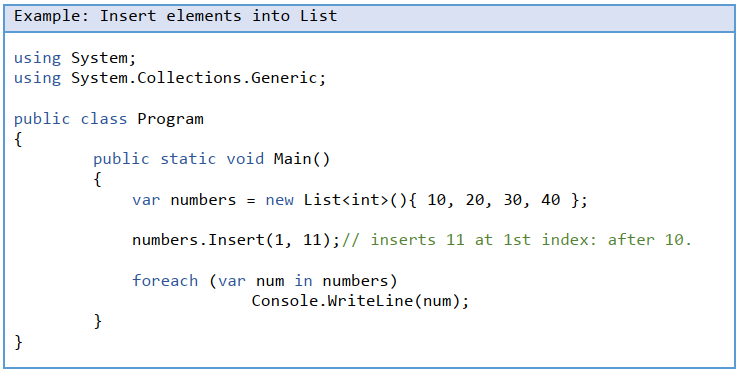Click the 'public class' keywords

click(x=71, y=119)
